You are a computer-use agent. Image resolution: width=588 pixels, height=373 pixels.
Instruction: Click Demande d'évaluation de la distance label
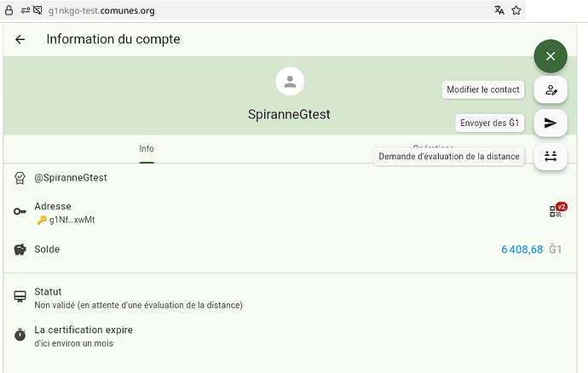coord(449,156)
